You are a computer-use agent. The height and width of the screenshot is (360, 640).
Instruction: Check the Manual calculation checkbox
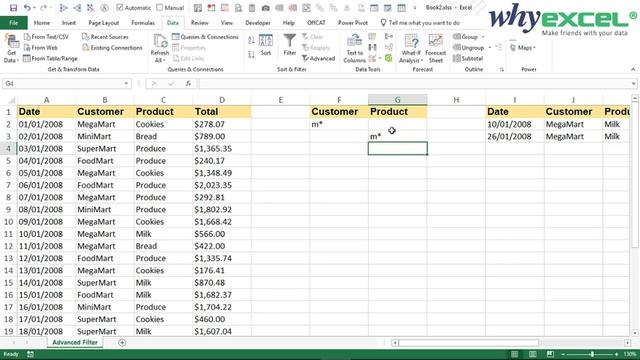coord(160,7)
